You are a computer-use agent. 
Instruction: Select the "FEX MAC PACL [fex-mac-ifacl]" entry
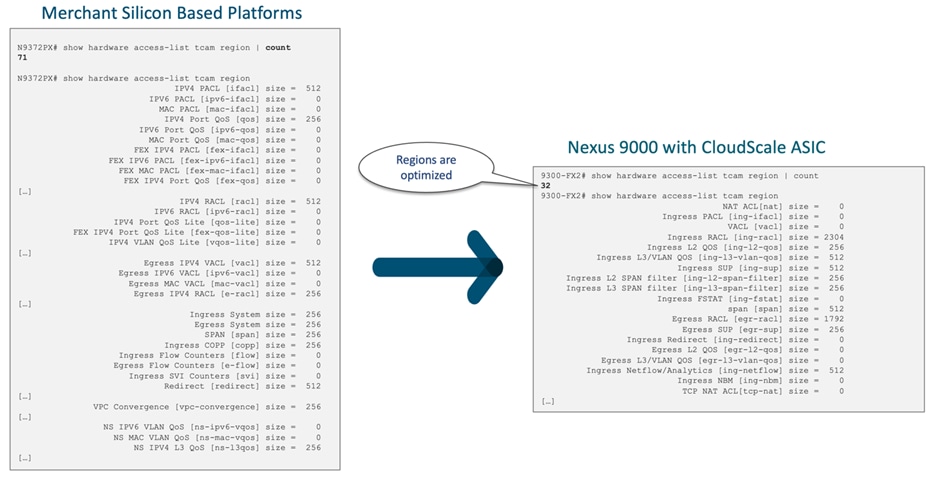[220, 171]
